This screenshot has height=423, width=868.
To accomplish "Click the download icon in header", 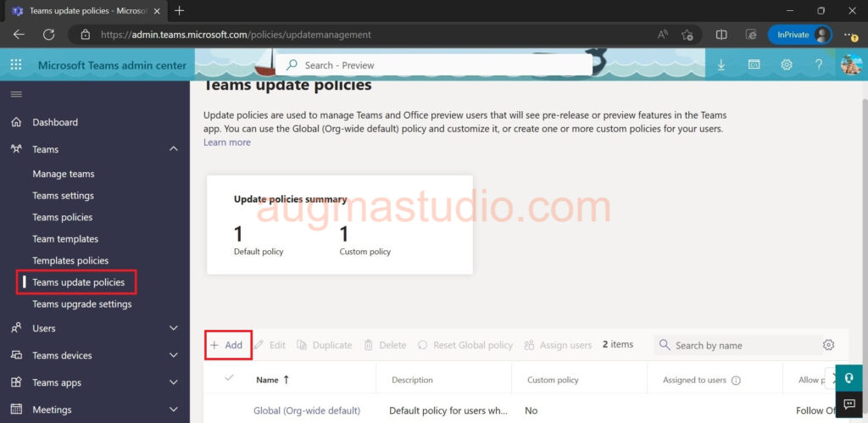I will point(721,65).
